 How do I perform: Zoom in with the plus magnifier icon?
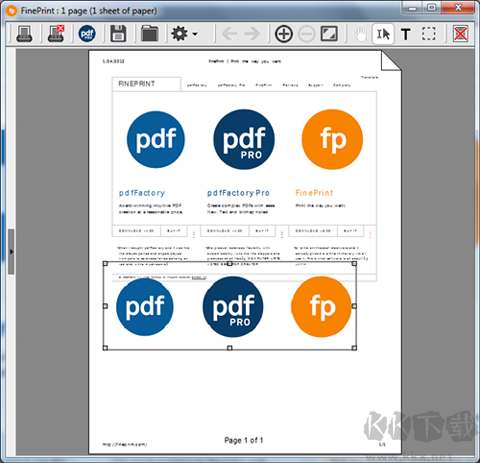pyautogui.click(x=284, y=34)
